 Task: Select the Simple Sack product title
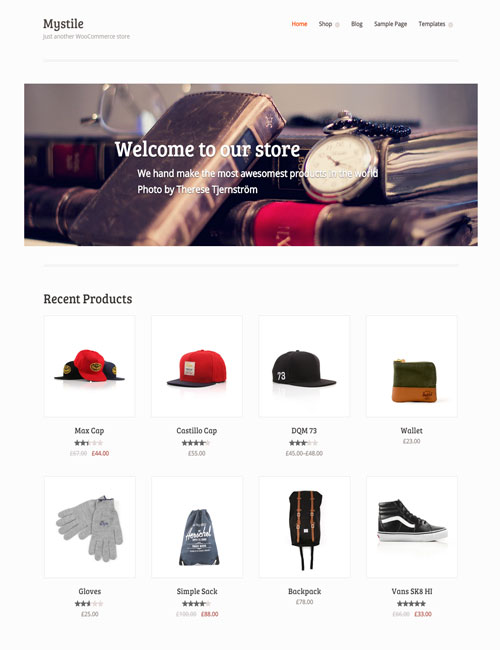pyautogui.click(x=197, y=592)
